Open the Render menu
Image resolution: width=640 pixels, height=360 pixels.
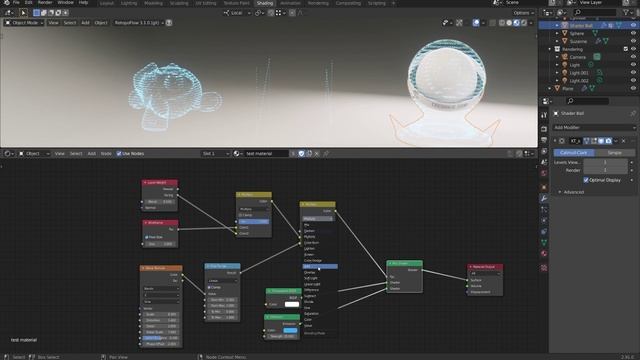click(x=45, y=2)
